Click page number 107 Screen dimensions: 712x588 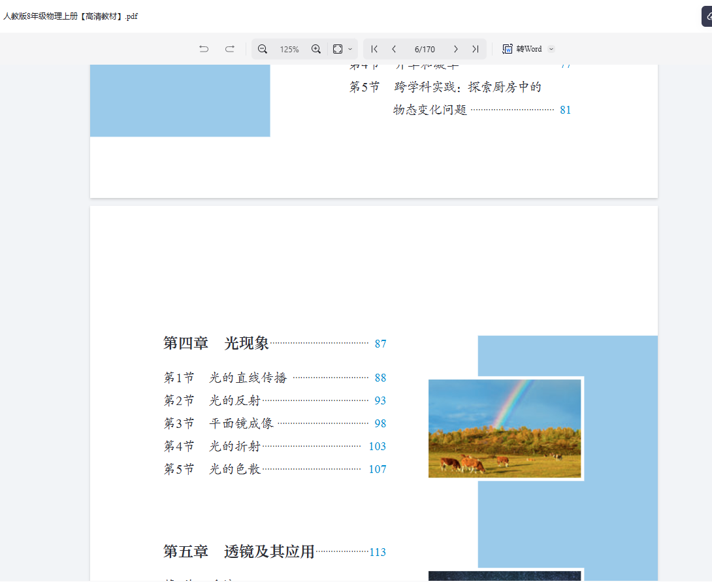click(x=378, y=470)
